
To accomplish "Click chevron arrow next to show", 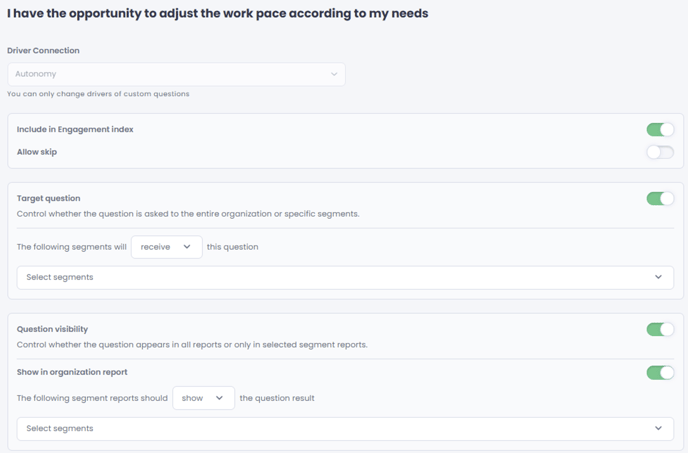I will pos(219,398).
